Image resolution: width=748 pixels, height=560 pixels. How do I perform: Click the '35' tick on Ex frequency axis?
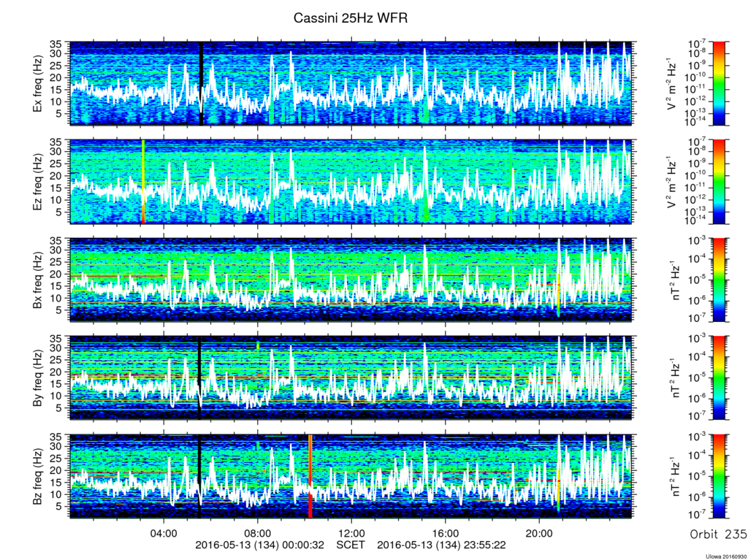[x=57, y=45]
